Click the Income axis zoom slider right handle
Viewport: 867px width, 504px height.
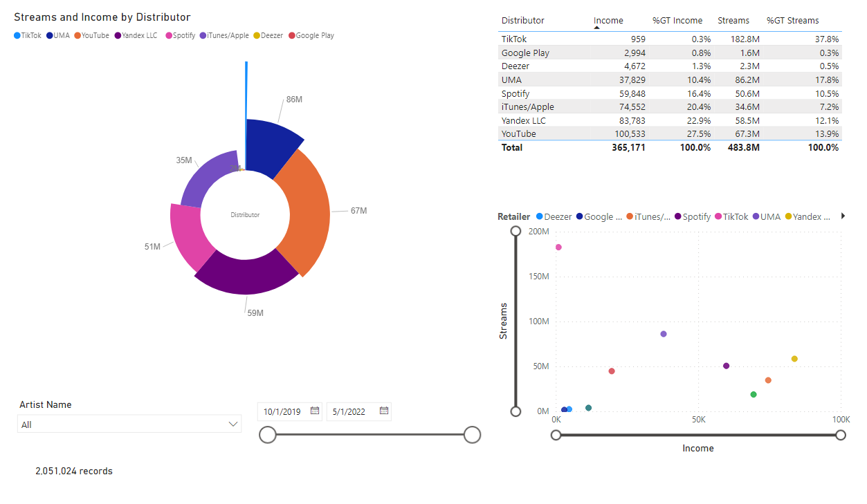click(x=841, y=435)
